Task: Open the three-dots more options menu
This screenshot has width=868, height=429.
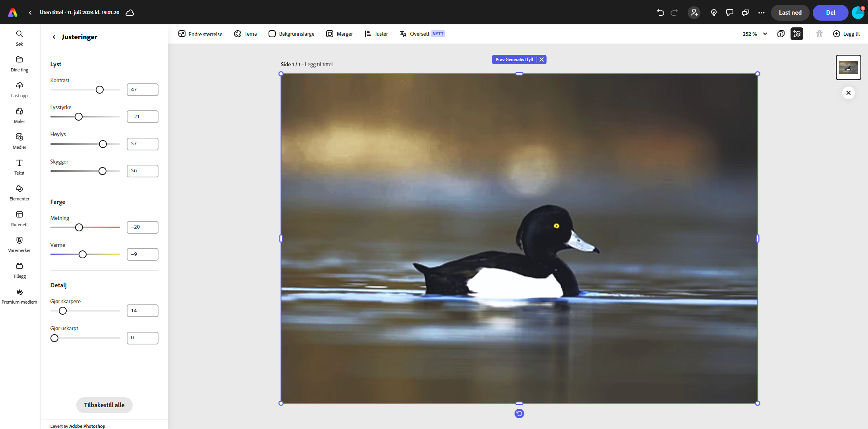Action: coord(761,13)
